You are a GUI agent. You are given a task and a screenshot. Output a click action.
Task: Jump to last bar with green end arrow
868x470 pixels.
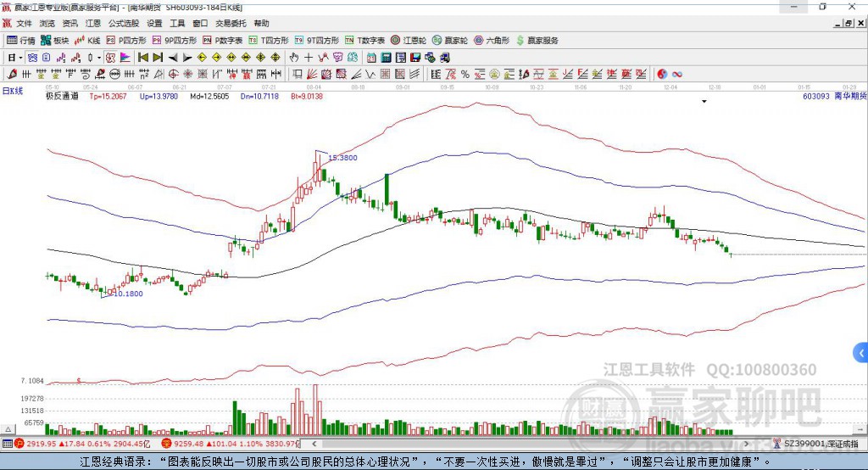158,57
